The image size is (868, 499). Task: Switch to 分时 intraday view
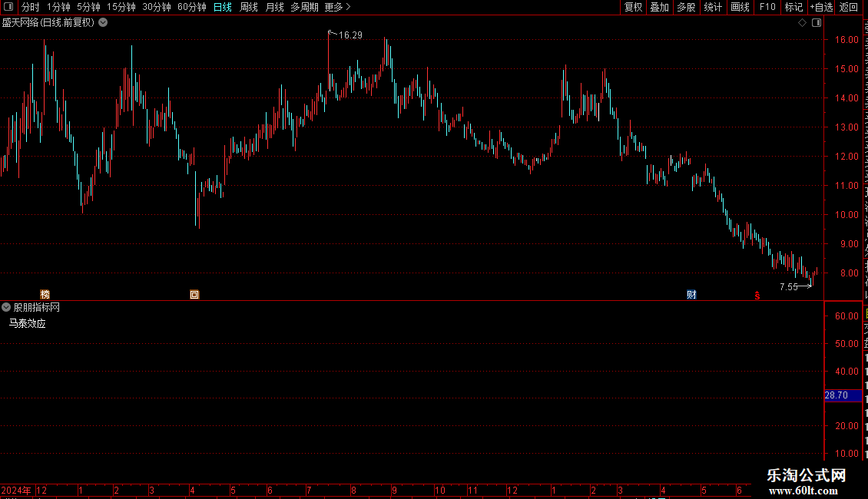tap(31, 7)
